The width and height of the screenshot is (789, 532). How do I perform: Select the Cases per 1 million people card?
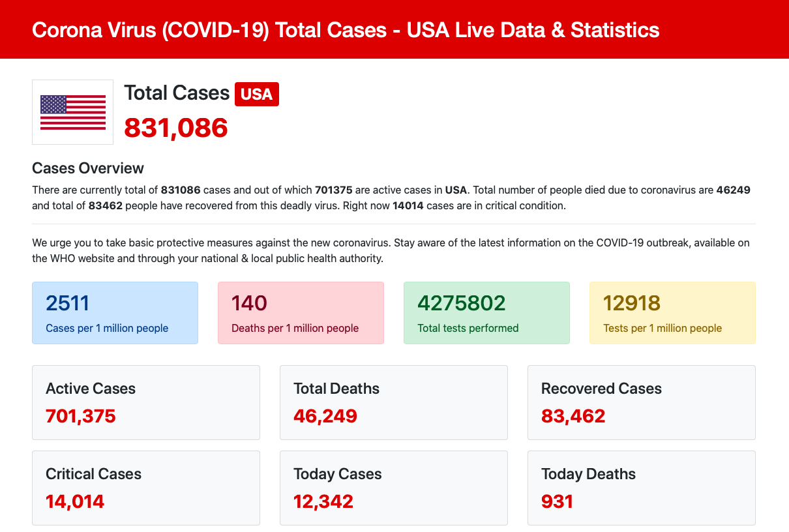(115, 313)
